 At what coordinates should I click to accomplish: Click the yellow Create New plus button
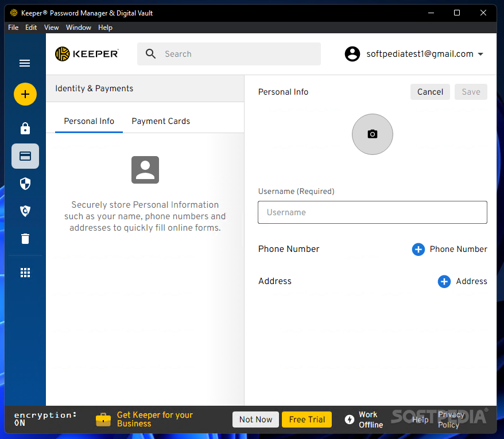pos(25,94)
